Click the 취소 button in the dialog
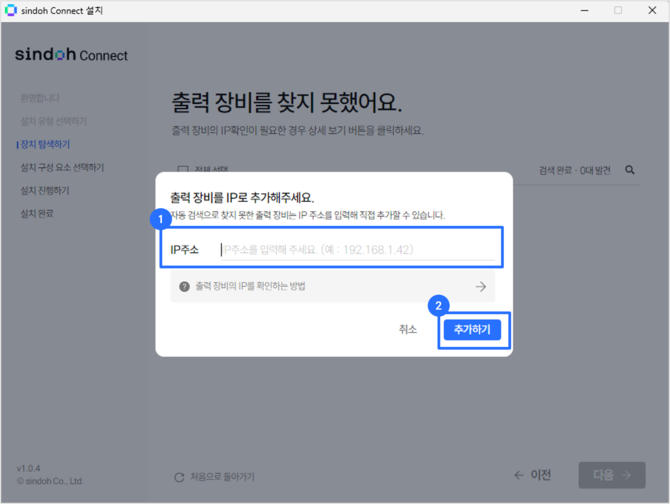Viewport: 670px width, 504px height. pyautogui.click(x=408, y=329)
